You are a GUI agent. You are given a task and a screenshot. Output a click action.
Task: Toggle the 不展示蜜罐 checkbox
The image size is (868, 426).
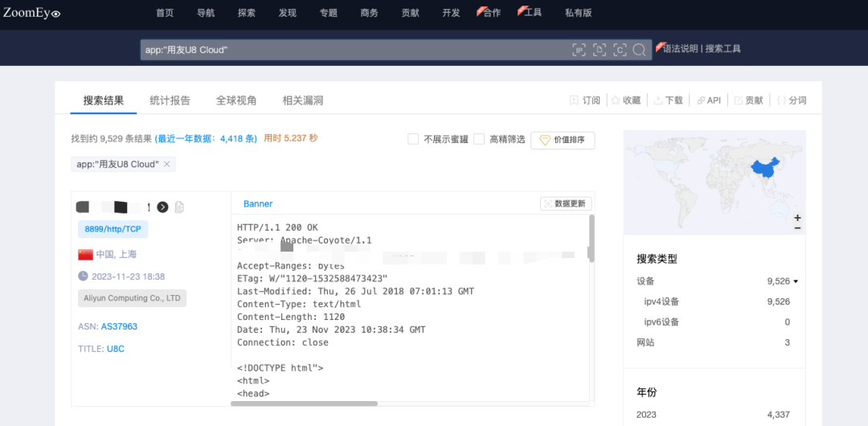tap(412, 139)
